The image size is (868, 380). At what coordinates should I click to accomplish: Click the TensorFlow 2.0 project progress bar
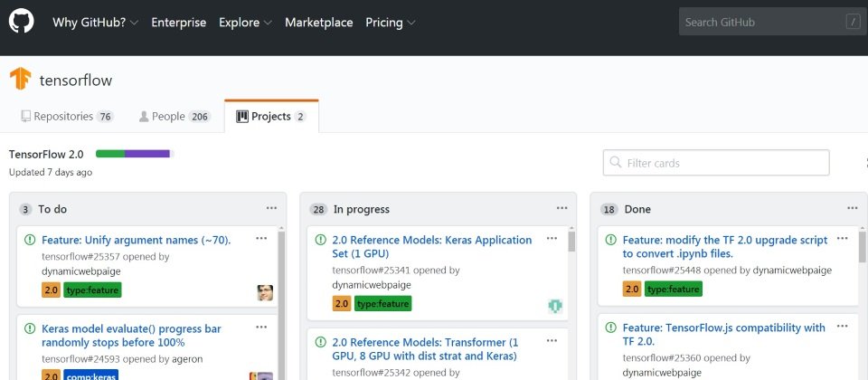(135, 154)
